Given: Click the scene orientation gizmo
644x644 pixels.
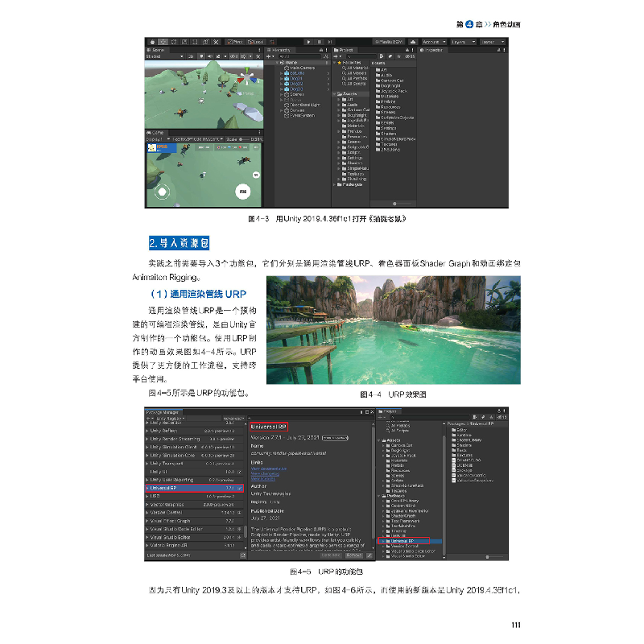Looking at the screenshot, I should 247,76.
